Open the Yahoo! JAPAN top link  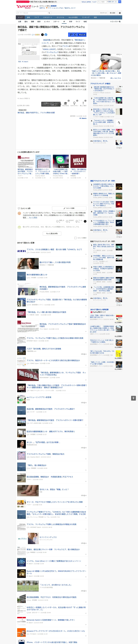(x=86, y=2)
